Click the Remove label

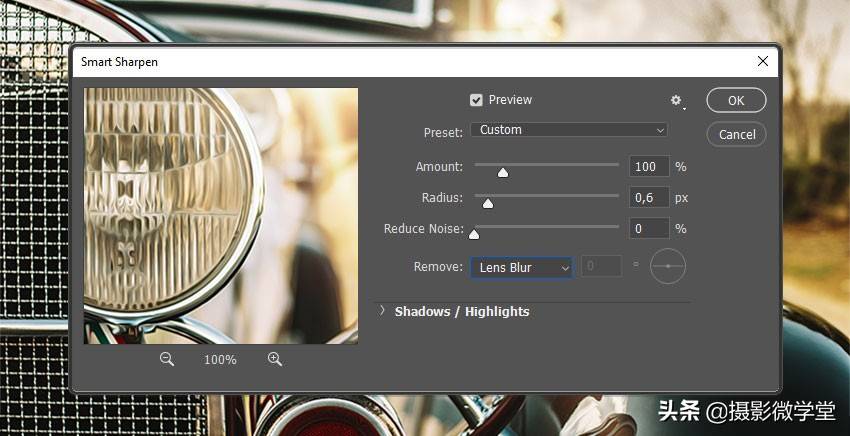click(x=439, y=266)
